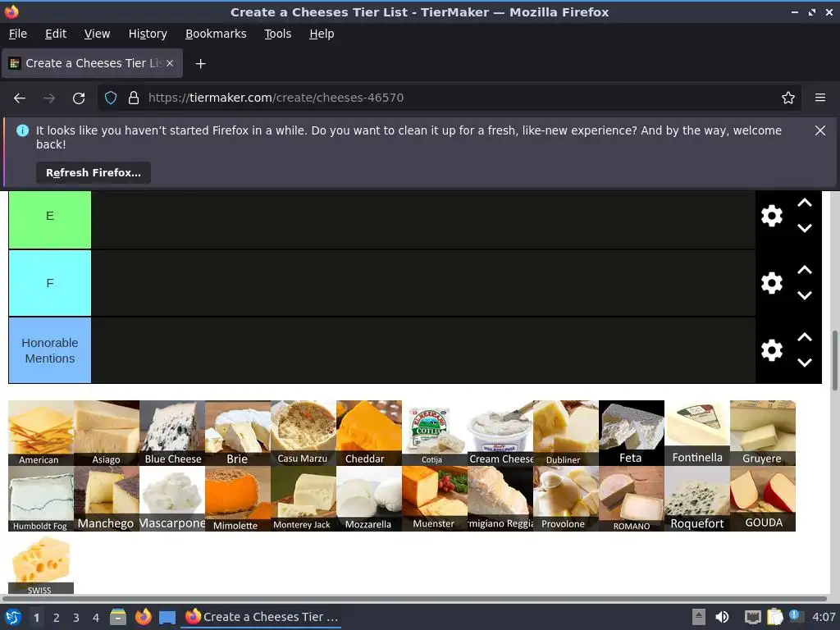The width and height of the screenshot is (840, 630).
Task: Select the Gouda cheese image
Action: (x=763, y=499)
